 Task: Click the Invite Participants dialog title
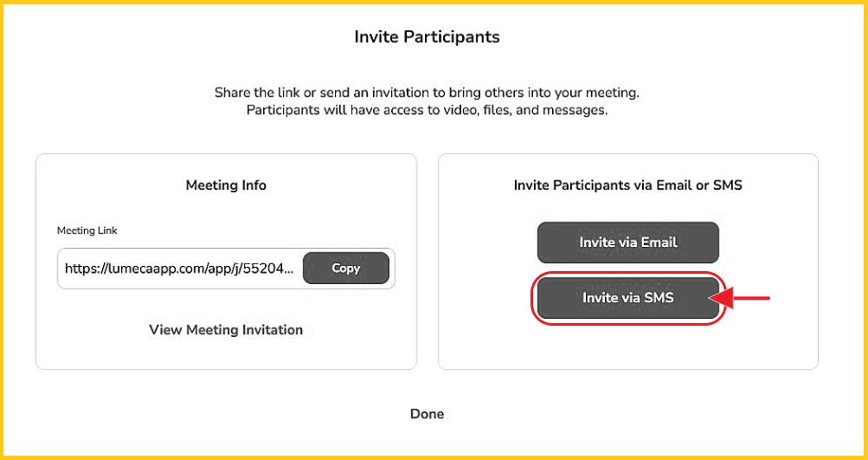[427, 37]
